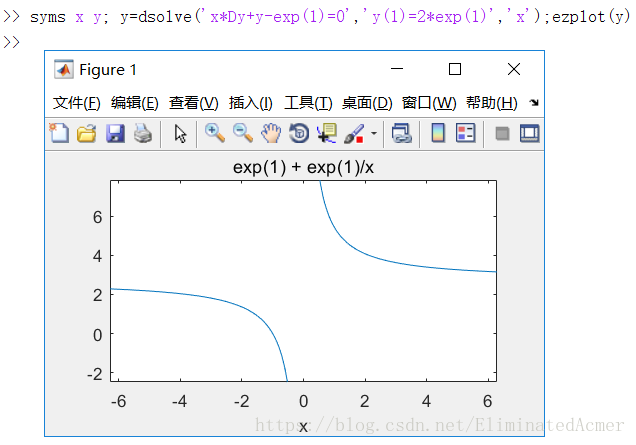Click the x axis label
Screen dimensions: 636x445
tap(303, 426)
